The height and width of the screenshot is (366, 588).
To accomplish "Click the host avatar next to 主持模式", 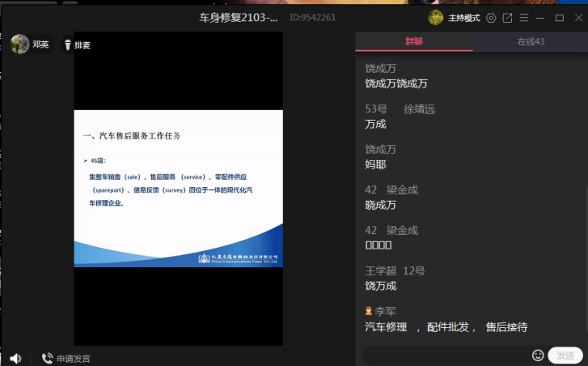I will [x=435, y=18].
